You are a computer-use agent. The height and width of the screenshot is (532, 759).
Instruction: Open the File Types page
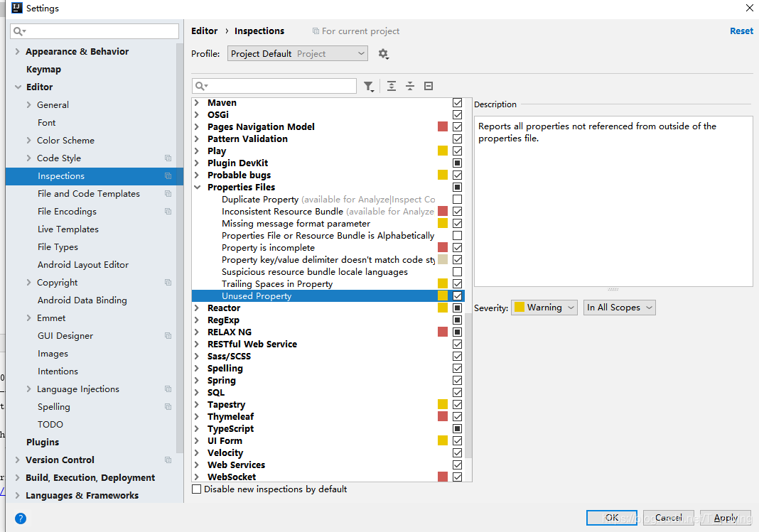click(x=58, y=247)
